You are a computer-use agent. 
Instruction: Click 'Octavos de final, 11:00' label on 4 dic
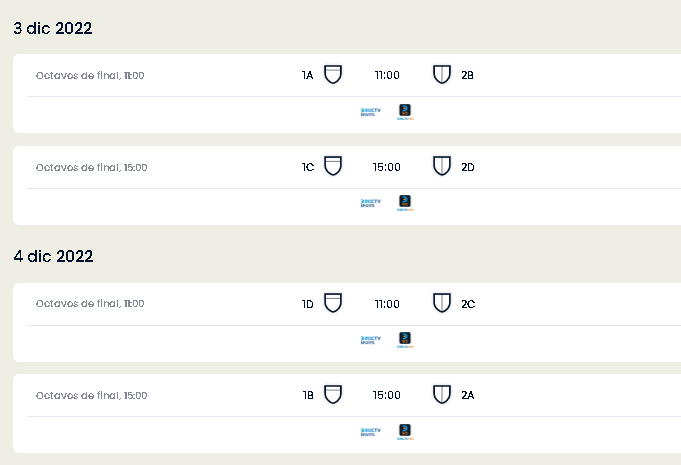pyautogui.click(x=90, y=303)
